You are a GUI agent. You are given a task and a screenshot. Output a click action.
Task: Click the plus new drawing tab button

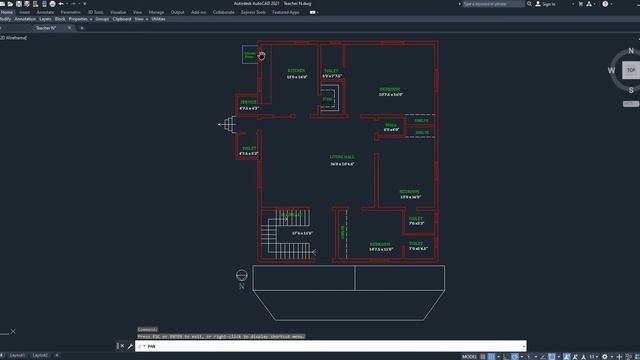[x=82, y=28]
